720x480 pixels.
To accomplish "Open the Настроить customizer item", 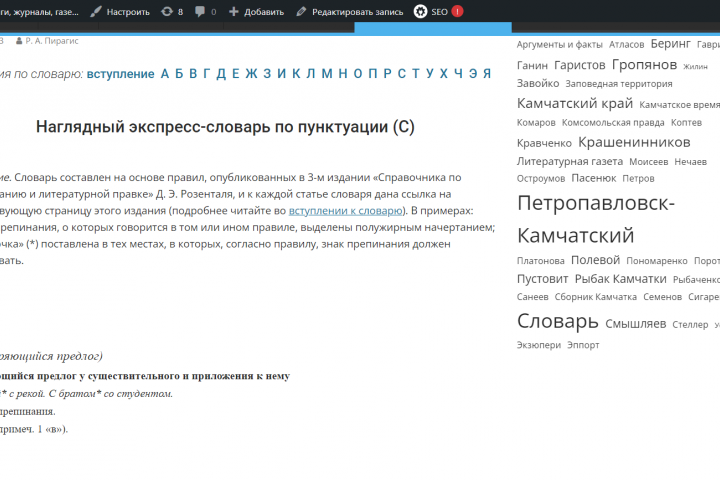I will tap(120, 12).
